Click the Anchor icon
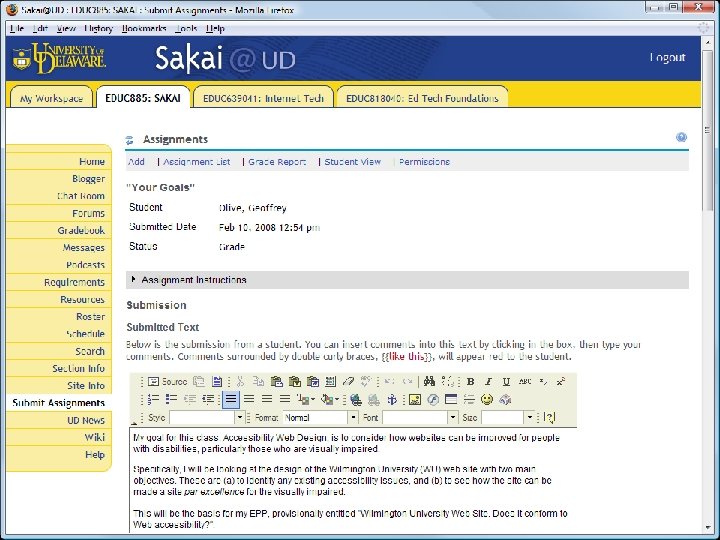 coord(392,399)
